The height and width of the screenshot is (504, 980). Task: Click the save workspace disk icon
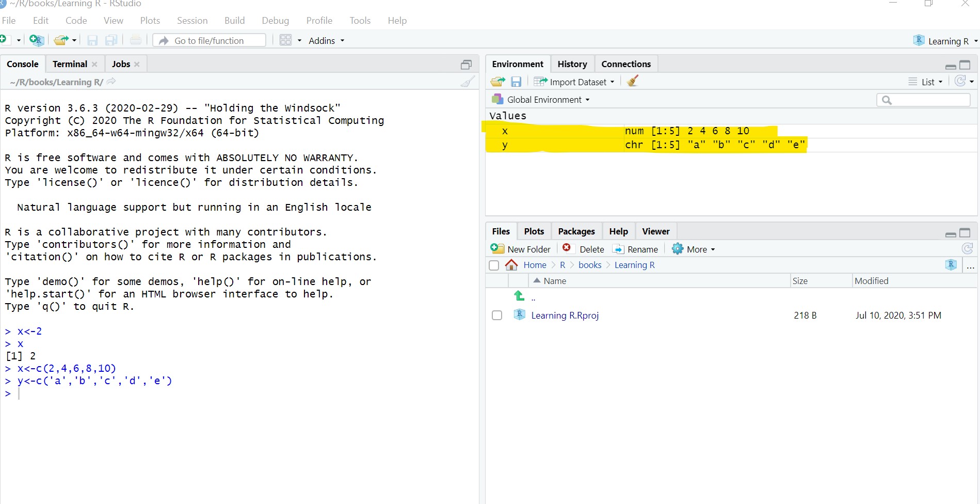(x=516, y=82)
